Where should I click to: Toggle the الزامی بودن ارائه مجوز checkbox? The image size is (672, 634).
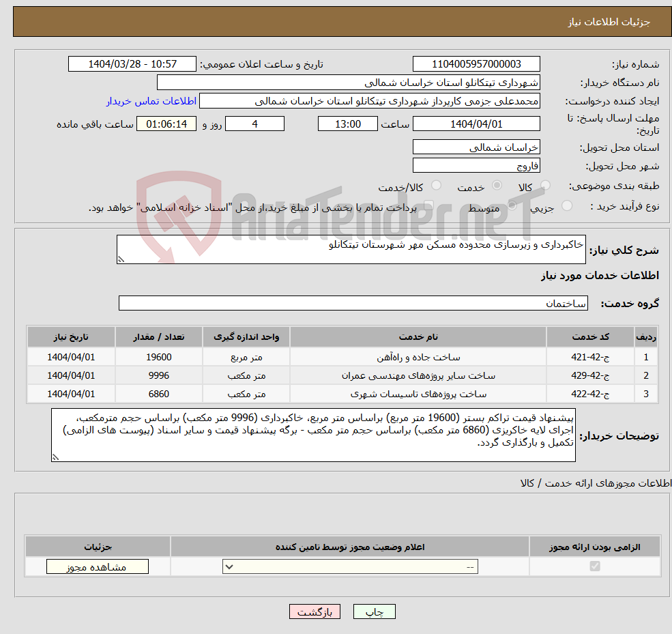pyautogui.click(x=594, y=566)
